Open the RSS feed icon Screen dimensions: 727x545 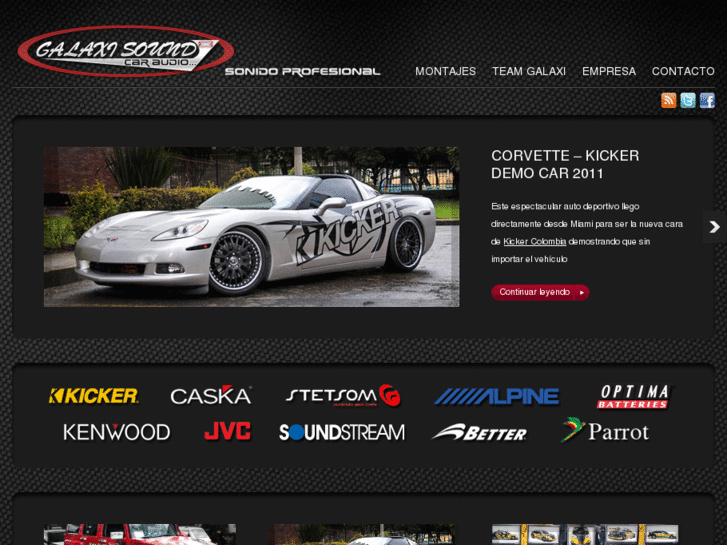coord(668,100)
